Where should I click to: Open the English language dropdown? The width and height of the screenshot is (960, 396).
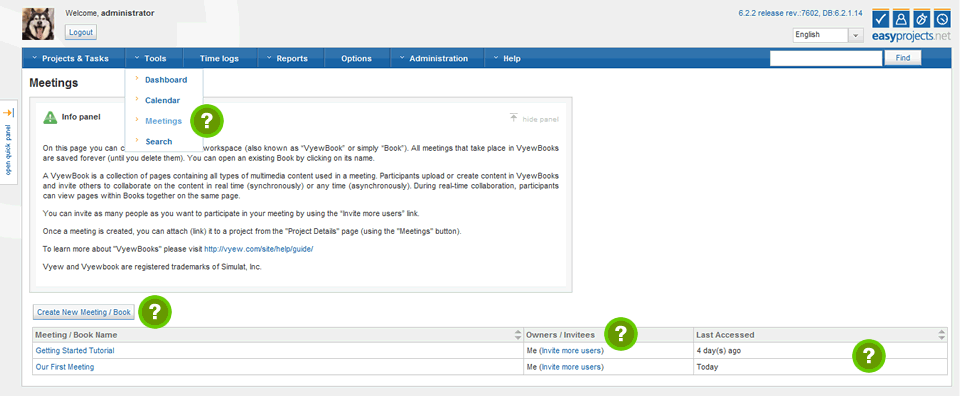[x=828, y=35]
